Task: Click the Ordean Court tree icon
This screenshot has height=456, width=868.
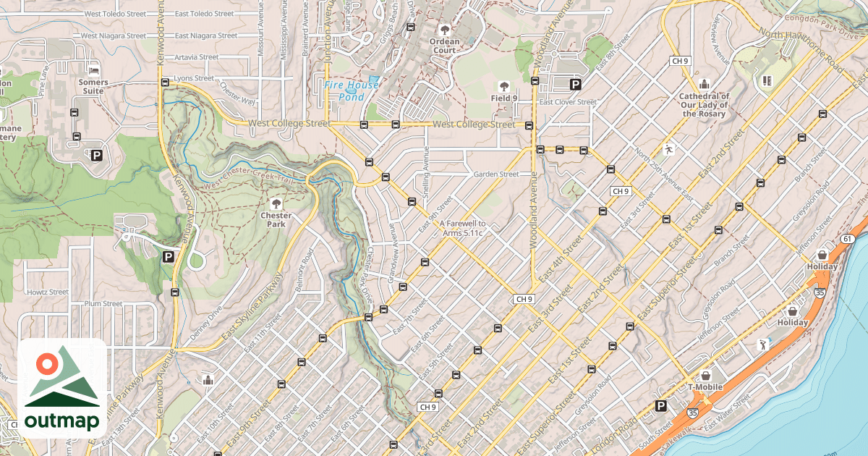Action: click(x=445, y=30)
